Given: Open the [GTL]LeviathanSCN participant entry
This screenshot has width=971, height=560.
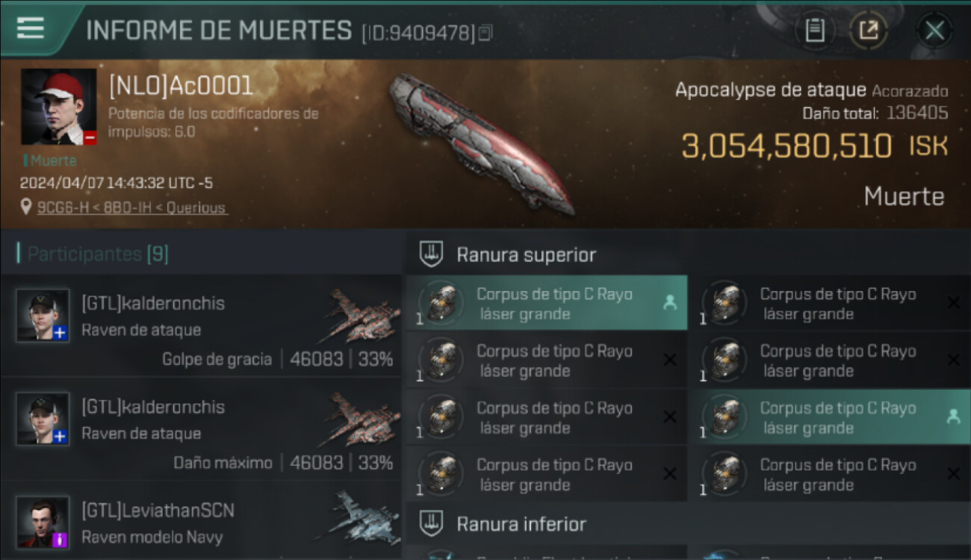Looking at the screenshot, I should [202, 521].
